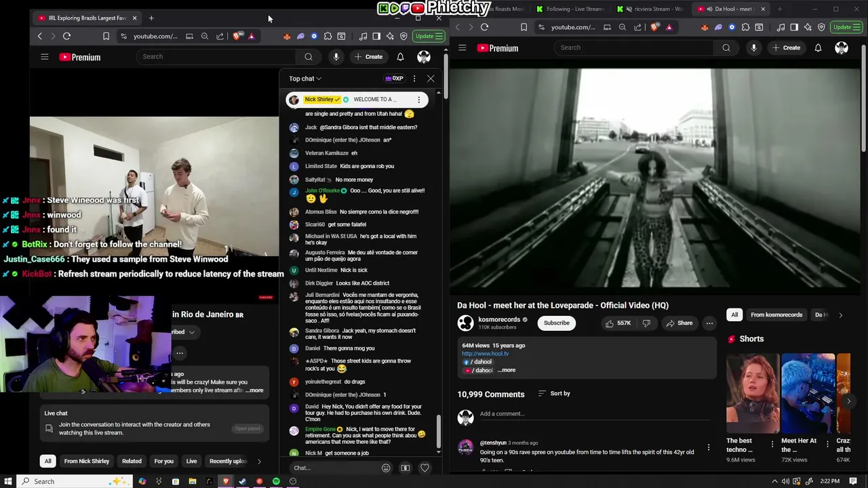Show next filter chips arrow in right window
868x488 pixels.
coord(840,315)
